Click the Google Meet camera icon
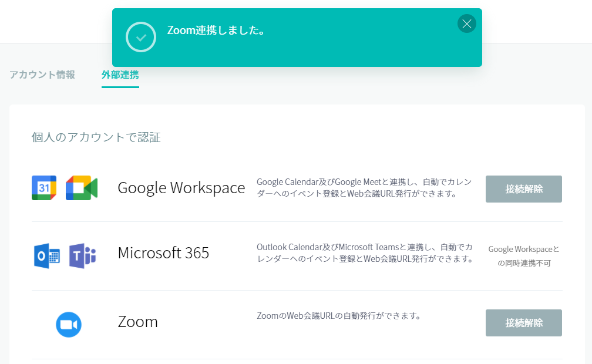Screen dimensions: 592x364 (x=81, y=188)
